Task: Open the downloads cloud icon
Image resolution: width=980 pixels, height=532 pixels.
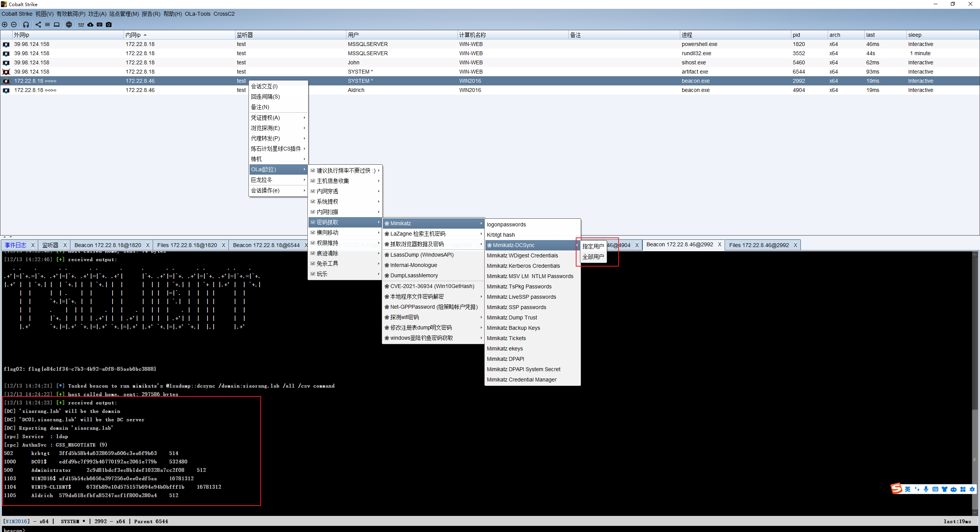Action: point(90,25)
